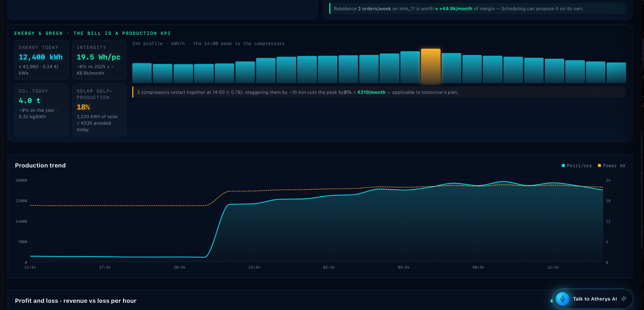The width and height of the screenshot is (644, 310).
Task: Click the page's vertical scrollbar
Action: coord(642,190)
